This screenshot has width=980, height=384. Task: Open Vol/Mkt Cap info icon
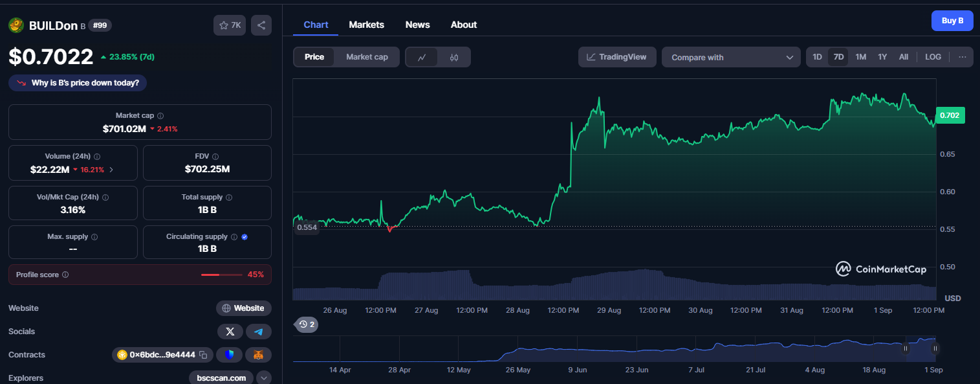[105, 197]
